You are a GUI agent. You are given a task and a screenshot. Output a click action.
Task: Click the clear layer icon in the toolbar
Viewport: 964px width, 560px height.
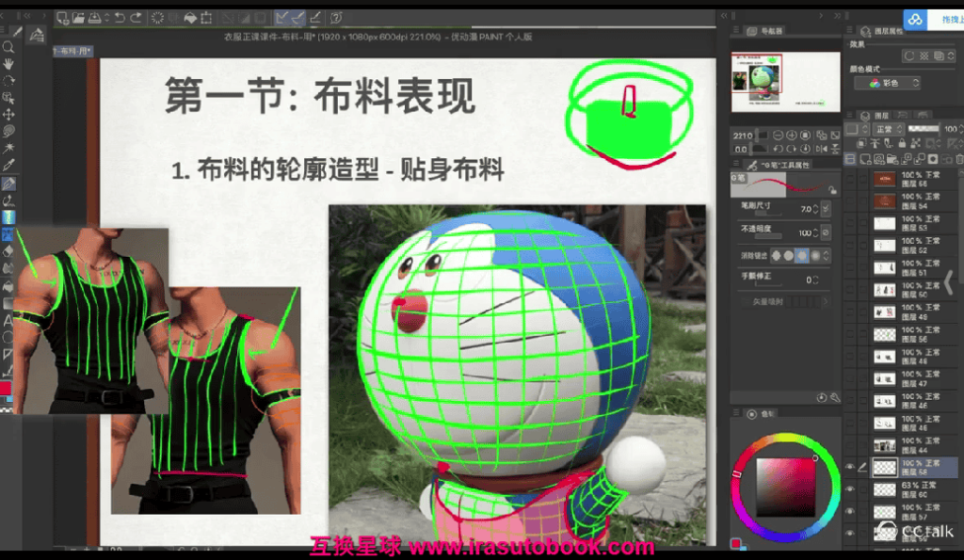click(157, 18)
